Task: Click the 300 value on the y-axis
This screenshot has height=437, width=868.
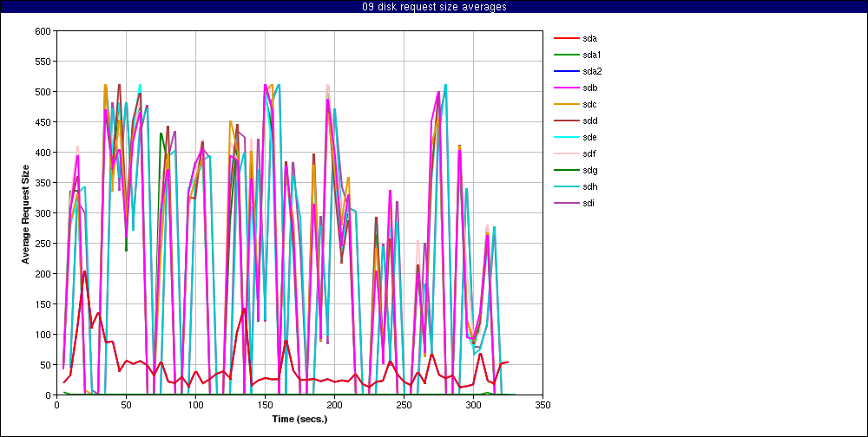Action: [44, 213]
